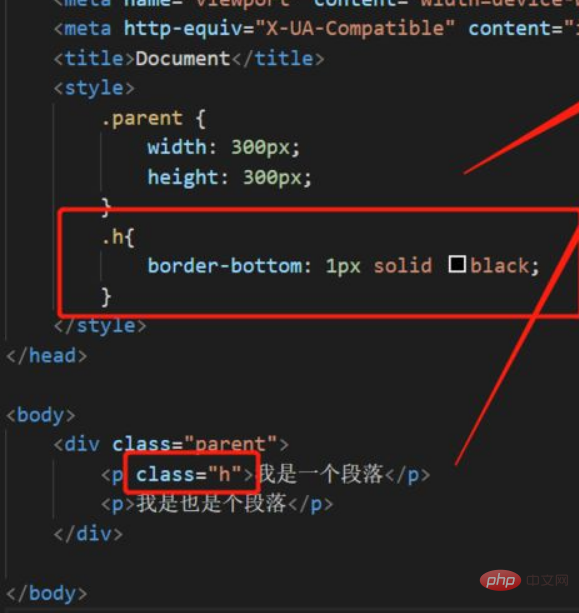
Task: Click the closing body tag
Action: click(x=47, y=593)
